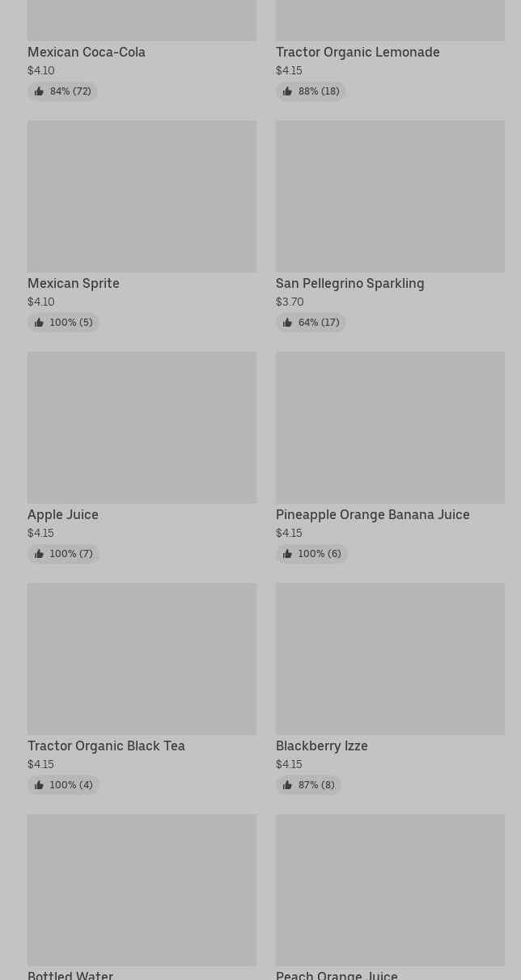Viewport: 521px width, 980px height.
Task: Click thumbs-up icon under Mexican Coca-Cola
Action: click(39, 91)
